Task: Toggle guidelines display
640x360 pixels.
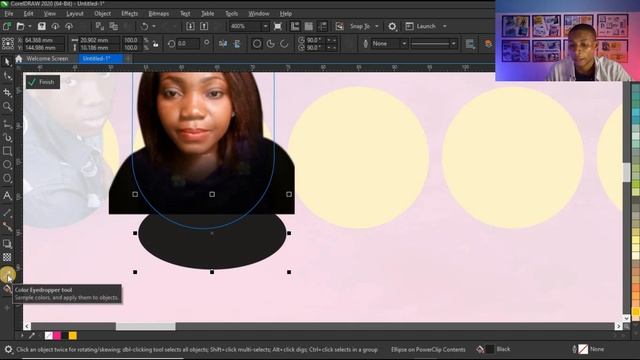Action: 322,26
